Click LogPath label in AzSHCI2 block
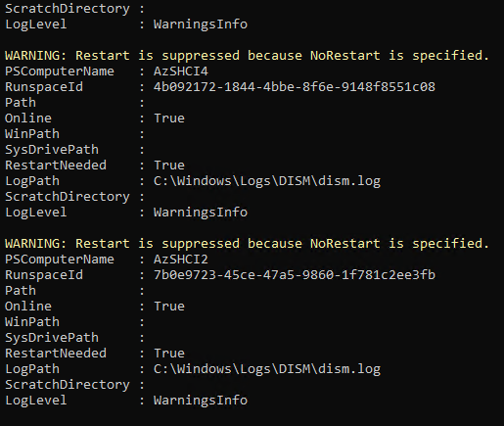Image resolution: width=504 pixels, height=426 pixels. pos(32,369)
